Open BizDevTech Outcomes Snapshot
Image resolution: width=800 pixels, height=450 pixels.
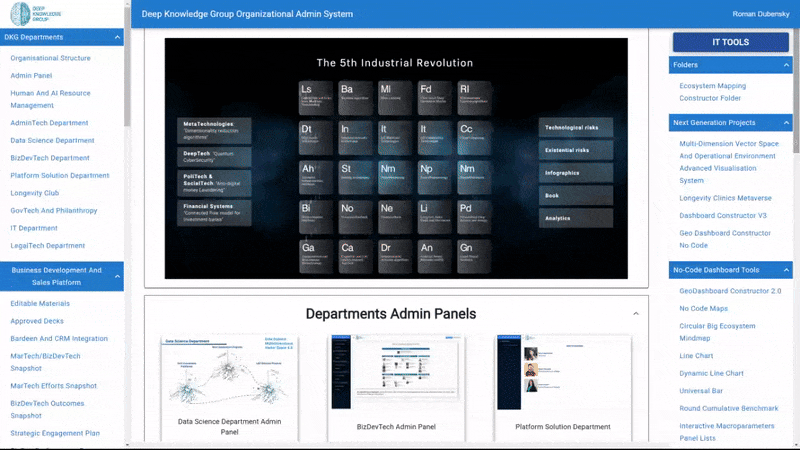pos(47,410)
